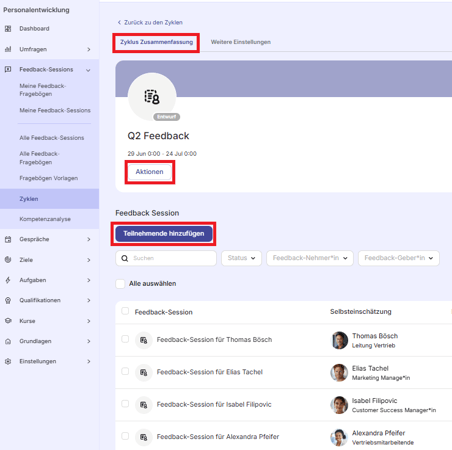Viewport: 452px width, 450px height.
Task: Tick the Alle auswählen checkbox
Action: 120,284
